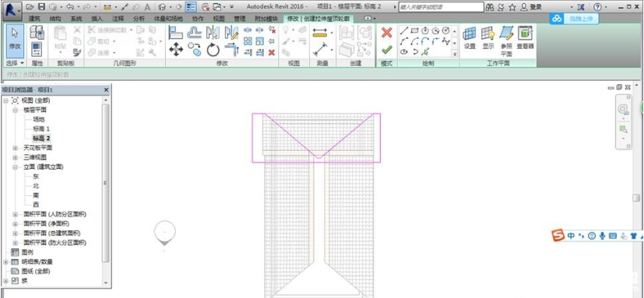The width and height of the screenshot is (644, 298).
Task: Select the Move tool in Modify panel
Action: [x=176, y=51]
